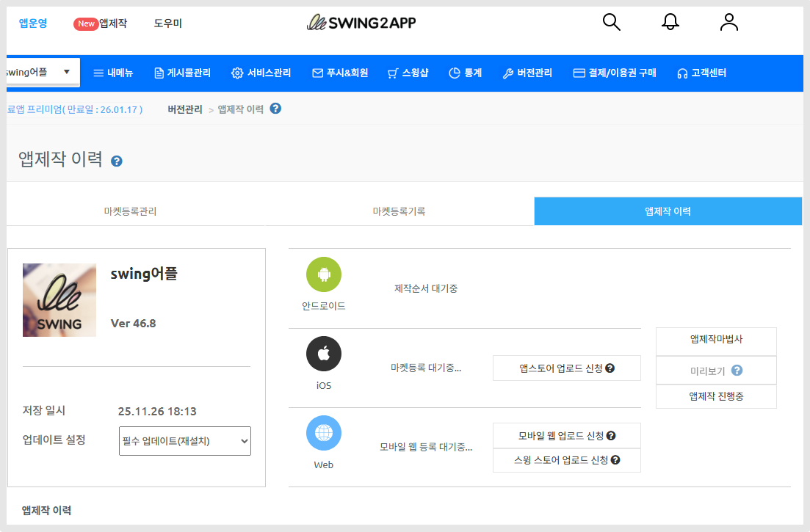Expand the swing어플 app selector dropdown
810x532 pixels.
[x=41, y=72]
